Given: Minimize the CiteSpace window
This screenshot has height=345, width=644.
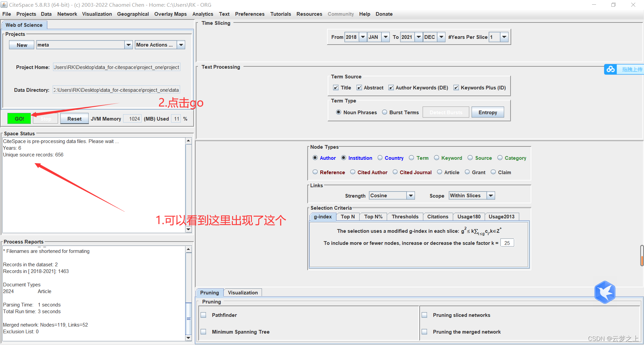Looking at the screenshot, I should pyautogui.click(x=594, y=5).
